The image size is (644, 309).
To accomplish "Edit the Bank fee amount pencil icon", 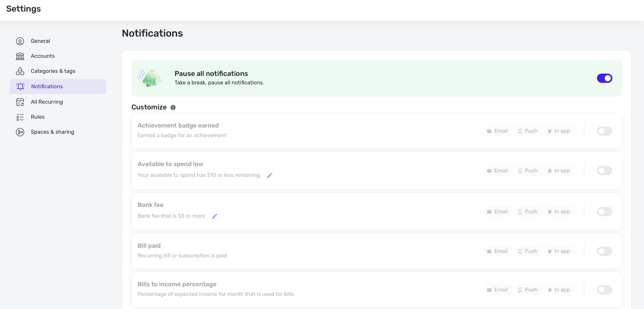I will pos(214,216).
